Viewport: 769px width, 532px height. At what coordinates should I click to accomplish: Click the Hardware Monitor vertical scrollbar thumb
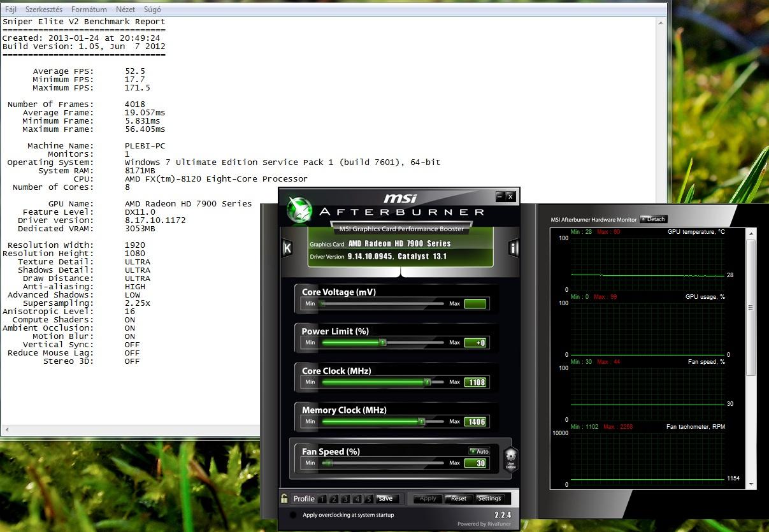pyautogui.click(x=751, y=307)
